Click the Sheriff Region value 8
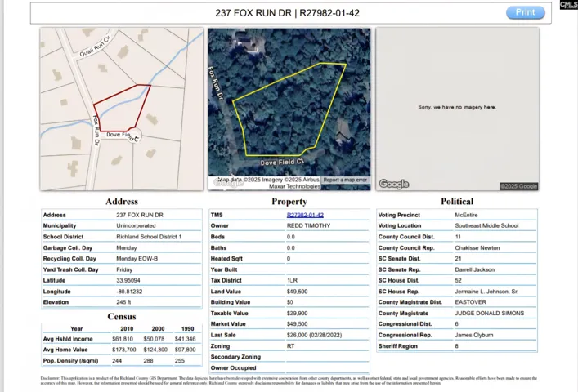 (456, 346)
